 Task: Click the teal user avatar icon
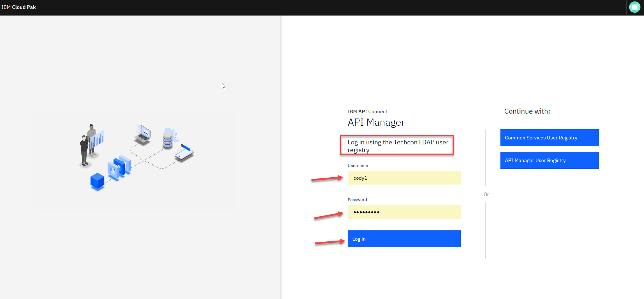(x=634, y=7)
